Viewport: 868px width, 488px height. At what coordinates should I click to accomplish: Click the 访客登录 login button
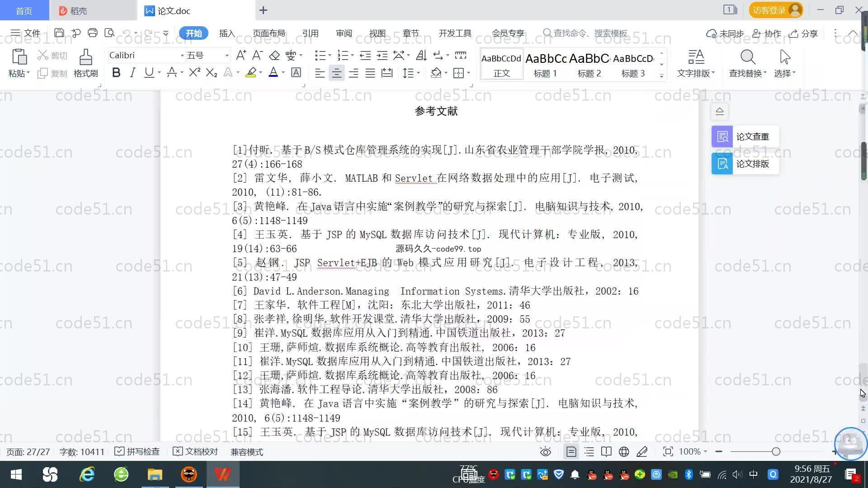click(776, 10)
